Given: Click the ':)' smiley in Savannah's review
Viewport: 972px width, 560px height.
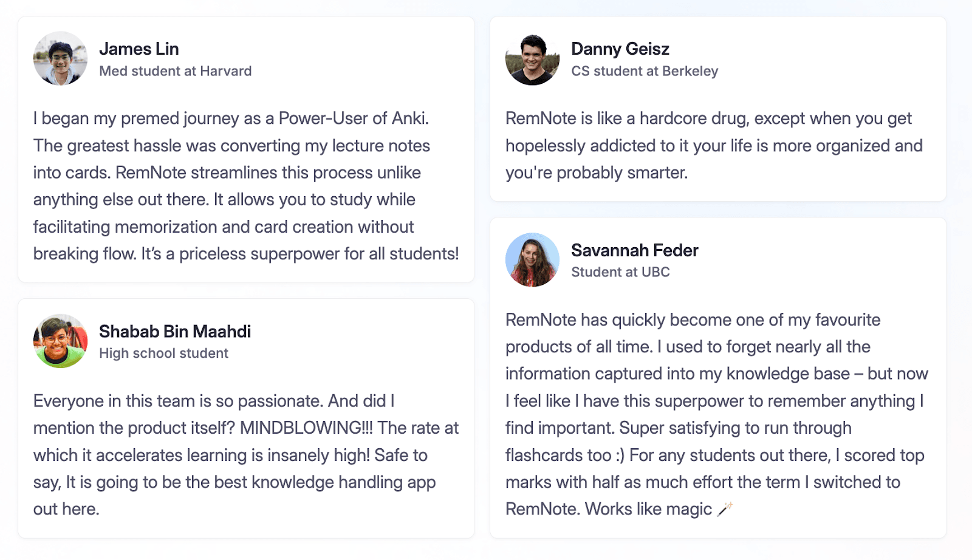Looking at the screenshot, I should pos(619,455).
